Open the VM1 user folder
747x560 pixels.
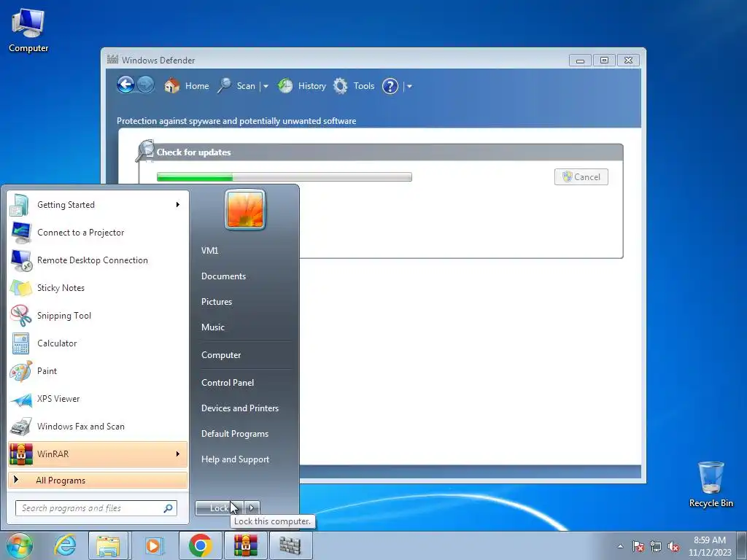click(209, 251)
